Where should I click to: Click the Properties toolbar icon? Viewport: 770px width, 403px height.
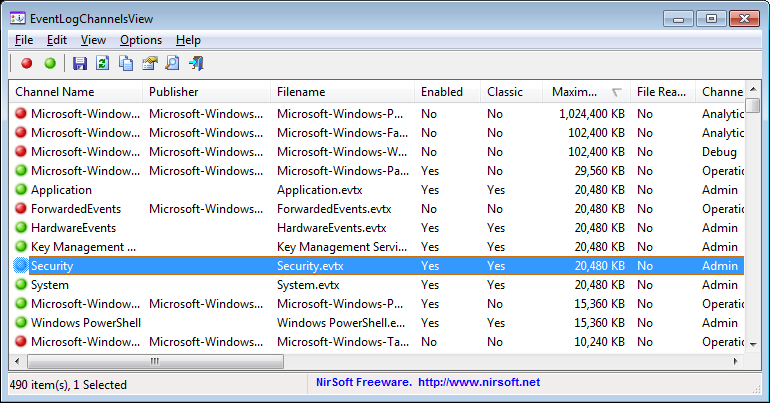(150, 64)
